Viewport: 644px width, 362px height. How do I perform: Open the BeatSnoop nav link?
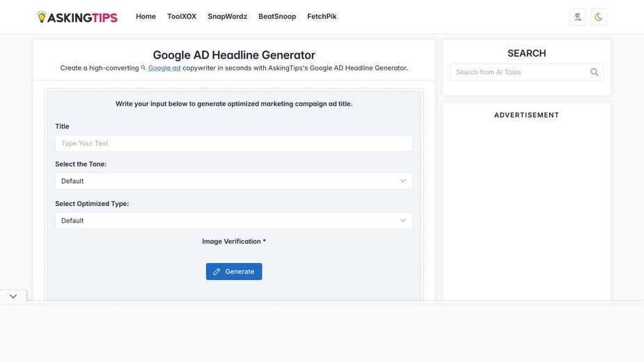[277, 17]
